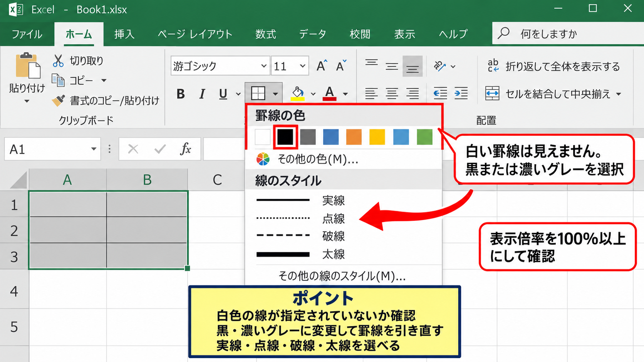The width and height of the screenshot is (644, 362).
Task: Expand the borders dropdown arrow
Action: [x=275, y=93]
